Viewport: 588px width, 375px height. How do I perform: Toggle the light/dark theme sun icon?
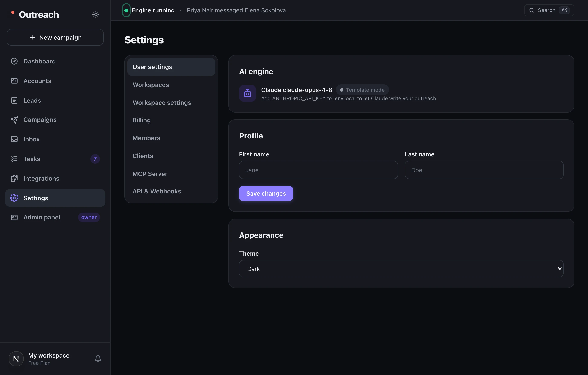coord(96,14)
